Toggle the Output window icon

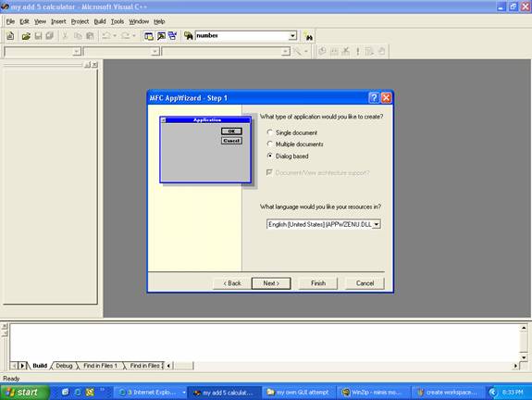(161, 36)
